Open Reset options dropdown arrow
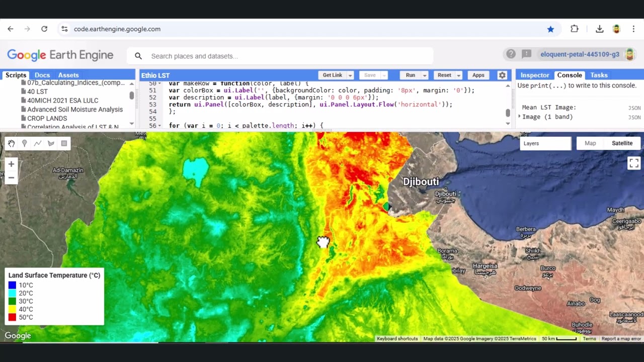 [458, 75]
